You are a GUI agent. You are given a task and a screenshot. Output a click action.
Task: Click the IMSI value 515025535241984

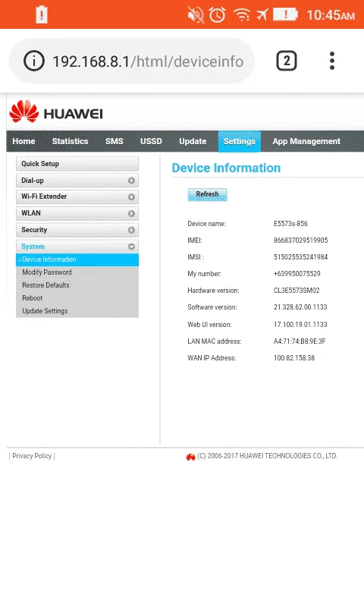point(300,257)
